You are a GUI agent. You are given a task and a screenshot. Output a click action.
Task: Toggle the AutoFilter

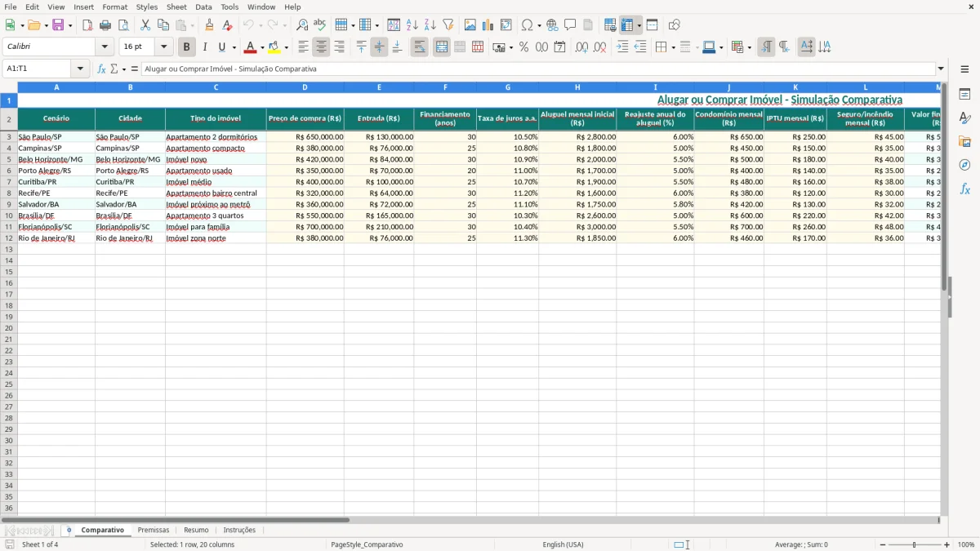pos(448,25)
